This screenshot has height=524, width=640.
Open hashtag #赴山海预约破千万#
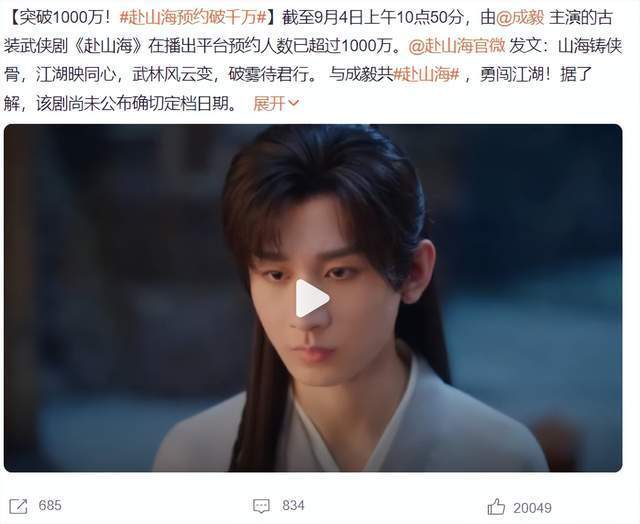coord(193,18)
